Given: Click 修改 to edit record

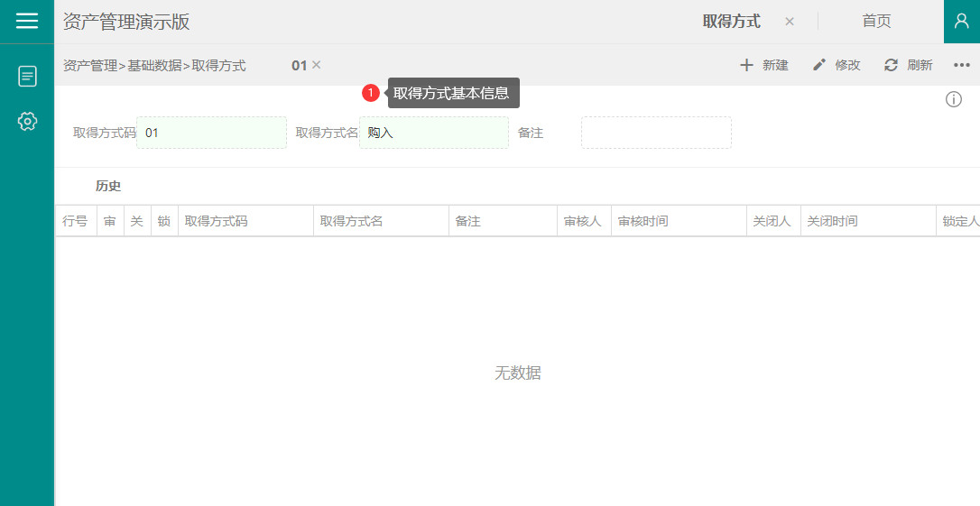Looking at the screenshot, I should tap(837, 65).
